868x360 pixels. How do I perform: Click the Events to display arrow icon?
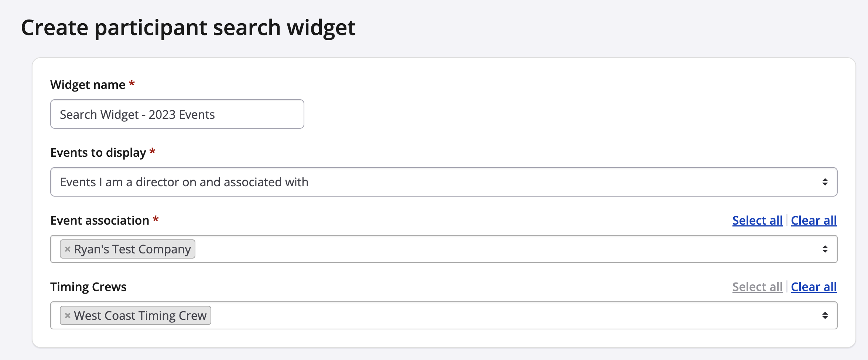pos(825,182)
